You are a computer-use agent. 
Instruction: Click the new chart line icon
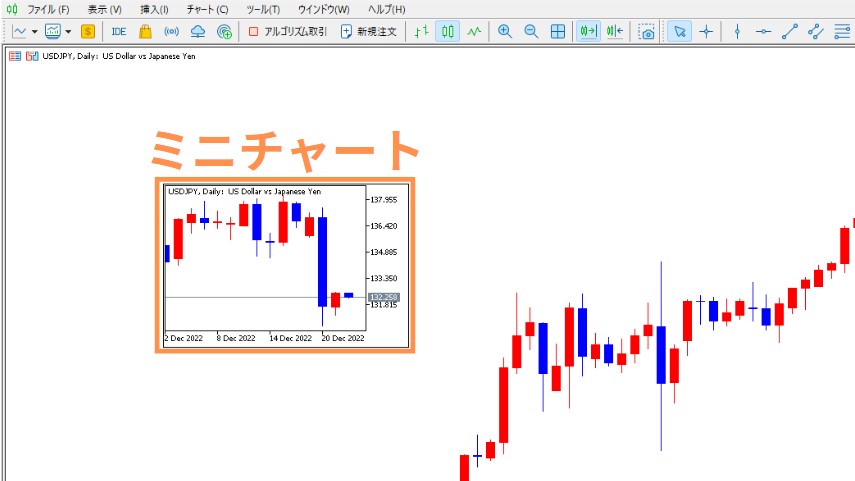[x=19, y=32]
